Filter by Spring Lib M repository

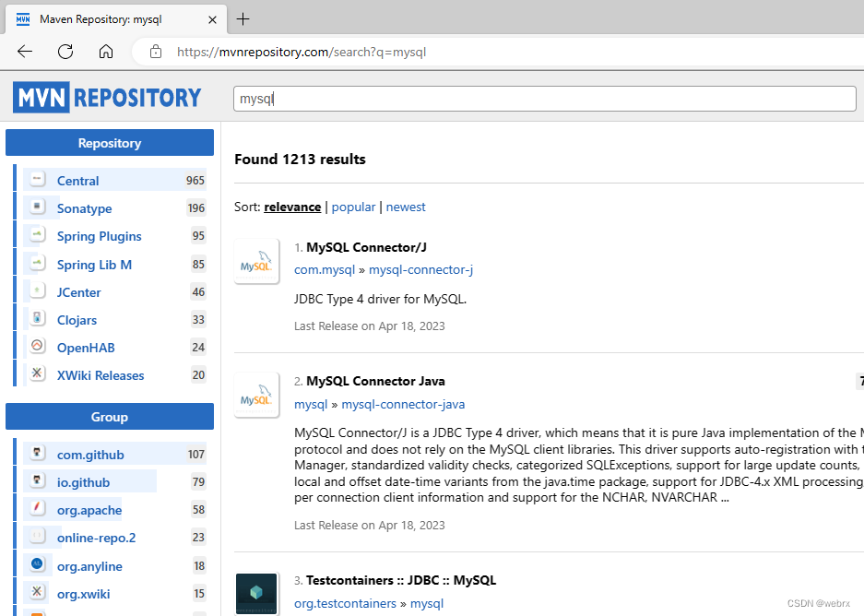(94, 265)
